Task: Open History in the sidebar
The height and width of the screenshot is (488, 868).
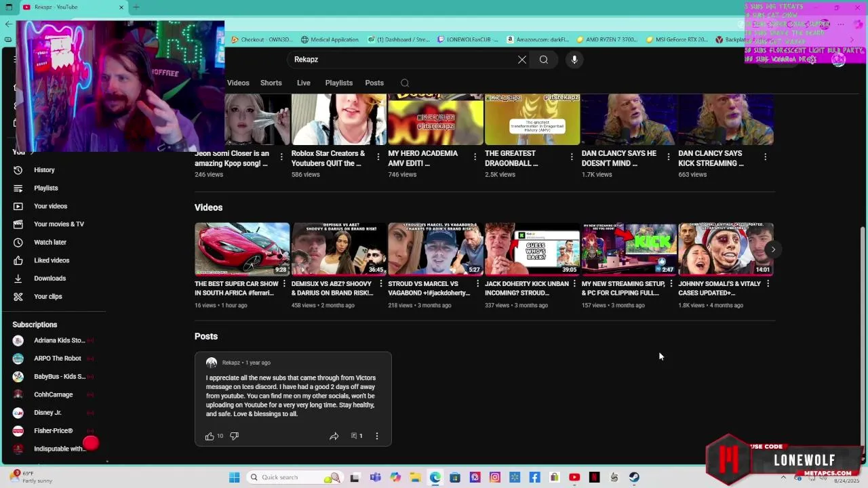Action: click(44, 170)
